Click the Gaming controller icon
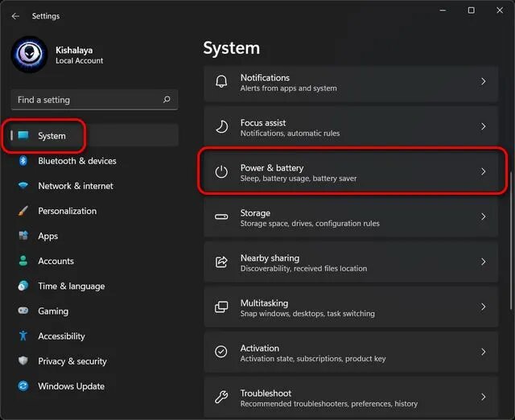This screenshot has width=515, height=420. tap(23, 311)
